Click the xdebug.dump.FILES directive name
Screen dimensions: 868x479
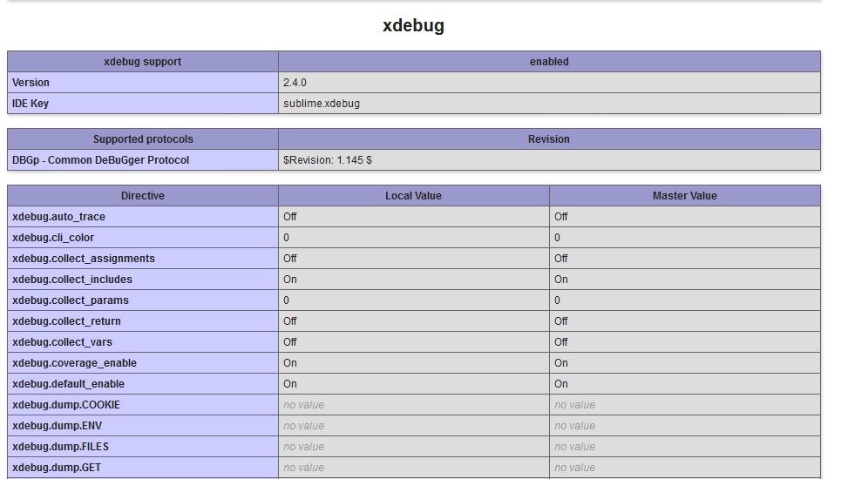point(60,447)
